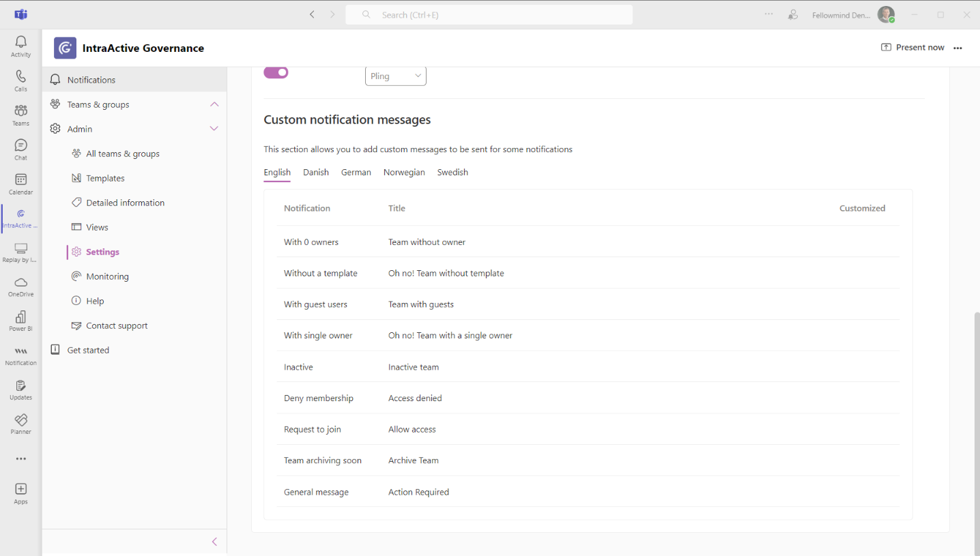Open Updates app icon

(x=20, y=390)
